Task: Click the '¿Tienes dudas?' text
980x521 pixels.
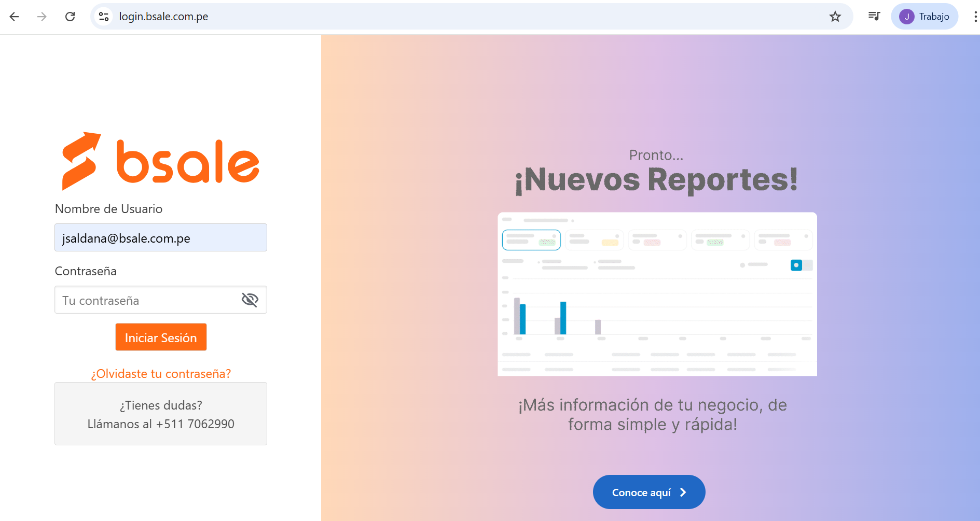Action: click(x=161, y=405)
